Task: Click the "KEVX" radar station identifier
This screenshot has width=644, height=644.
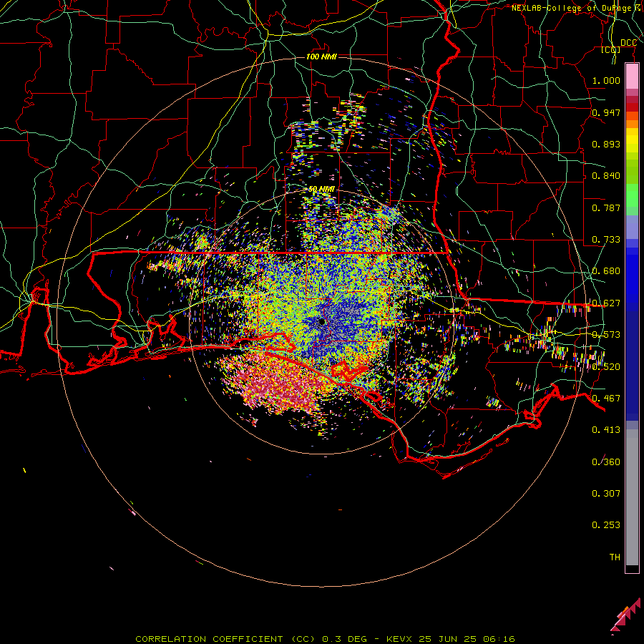Action: click(399, 639)
